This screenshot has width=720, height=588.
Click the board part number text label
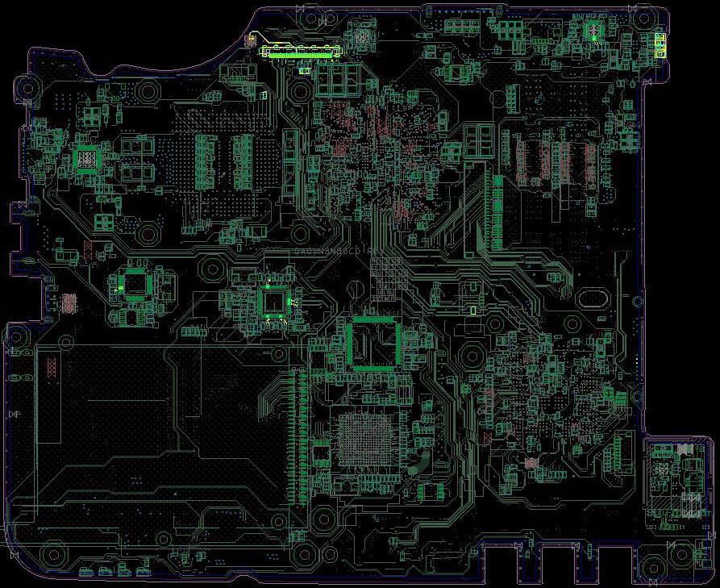(x=337, y=252)
